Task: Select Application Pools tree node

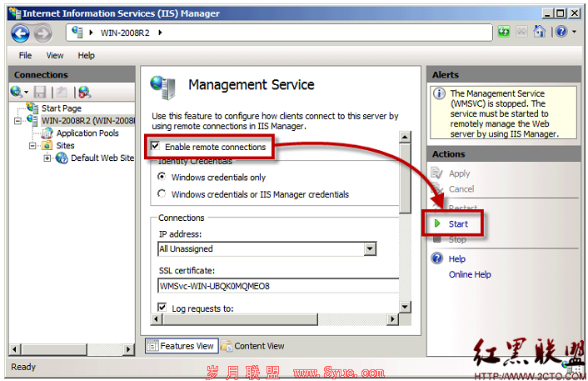Action: click(x=87, y=133)
